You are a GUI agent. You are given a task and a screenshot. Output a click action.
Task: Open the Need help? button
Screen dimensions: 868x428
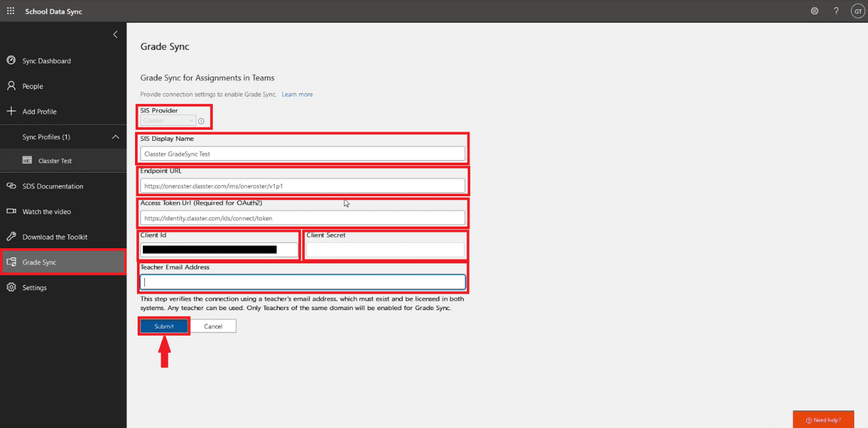(x=824, y=419)
